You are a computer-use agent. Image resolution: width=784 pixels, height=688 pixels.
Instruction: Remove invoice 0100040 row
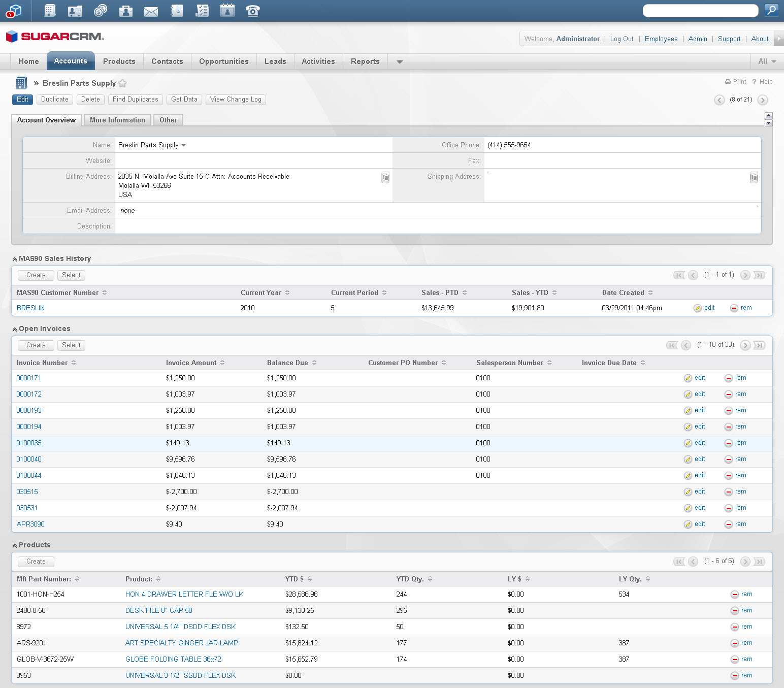[735, 459]
